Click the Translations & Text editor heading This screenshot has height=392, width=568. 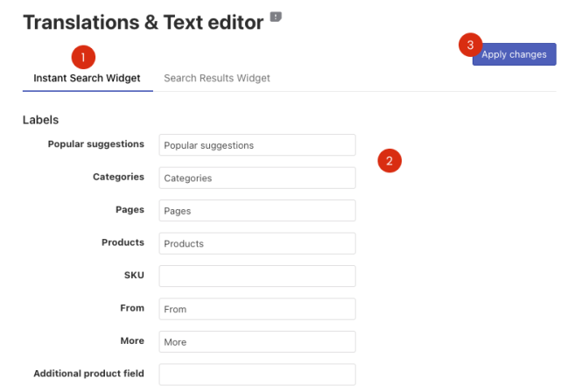(143, 23)
